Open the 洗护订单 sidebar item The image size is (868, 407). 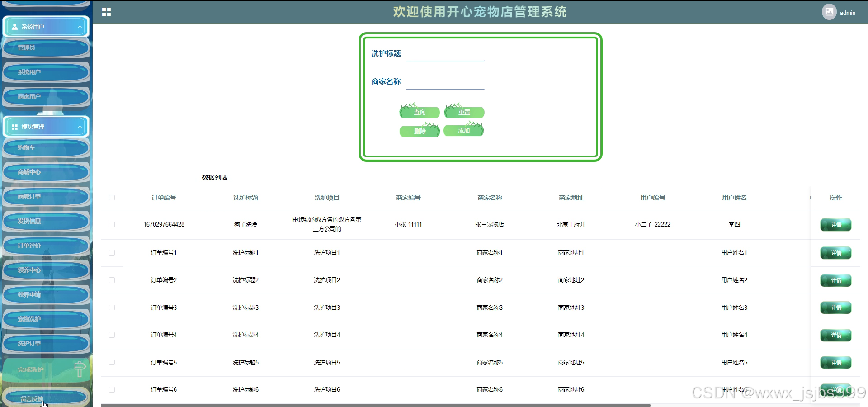pyautogui.click(x=46, y=343)
